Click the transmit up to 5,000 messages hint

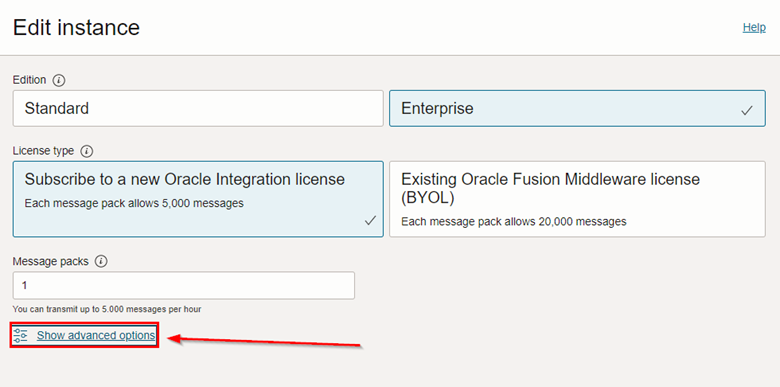click(107, 309)
